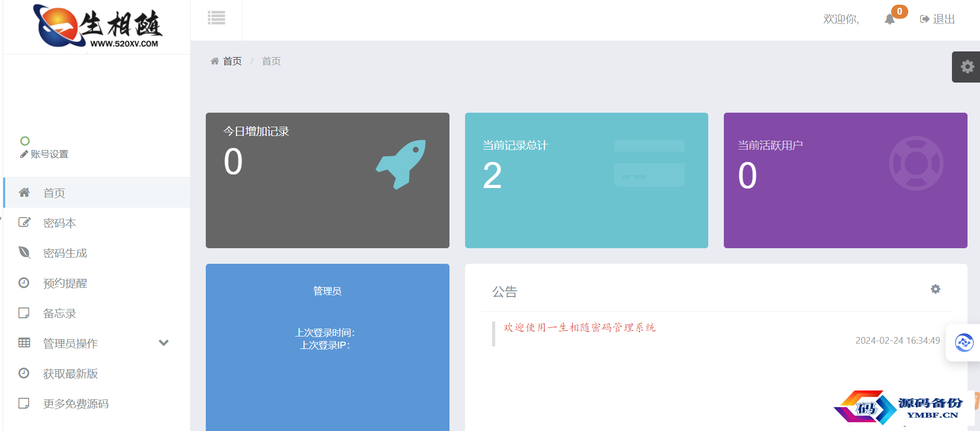Click the 退出 logout link
Screen dimensions: 980x431
(937, 19)
